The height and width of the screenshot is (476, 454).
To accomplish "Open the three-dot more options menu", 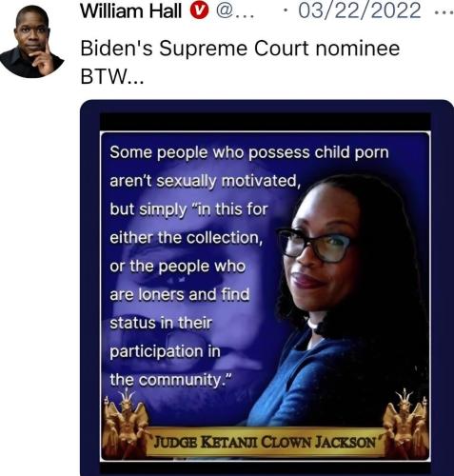I will click(444, 13).
